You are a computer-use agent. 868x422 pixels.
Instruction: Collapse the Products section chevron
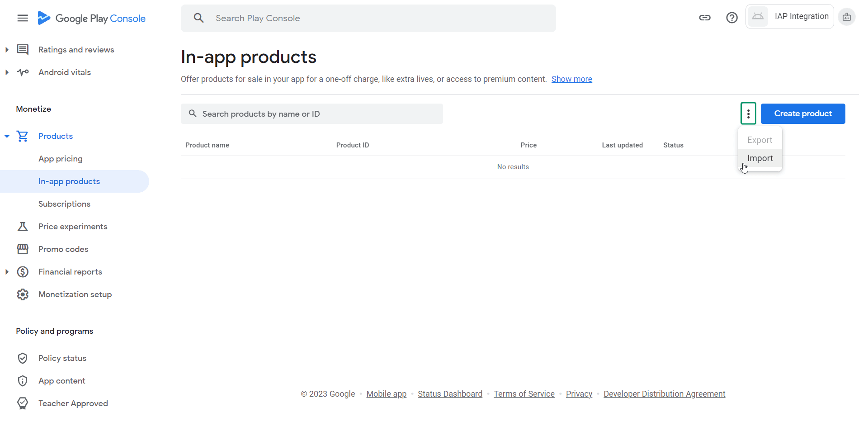point(7,136)
